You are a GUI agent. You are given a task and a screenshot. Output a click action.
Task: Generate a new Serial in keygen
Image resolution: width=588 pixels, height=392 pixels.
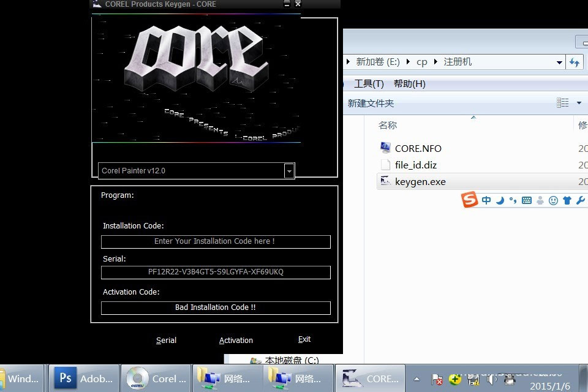pos(166,340)
